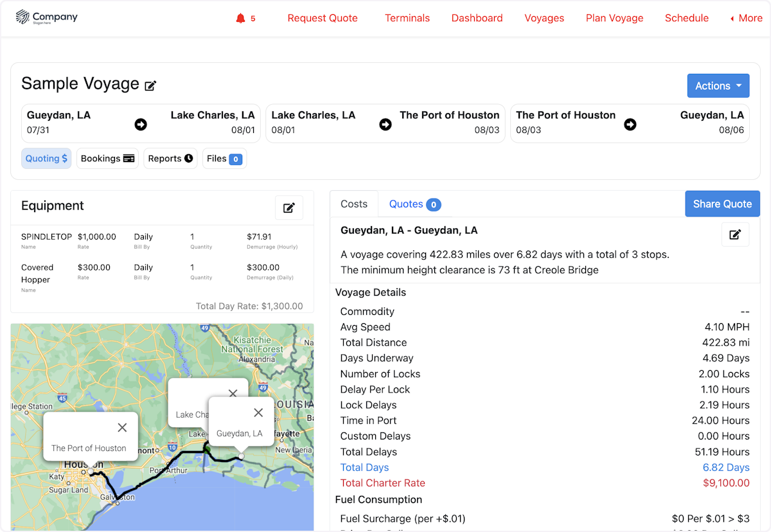Click the Fuel Surcharge row label
771x532 pixels.
[x=403, y=519]
